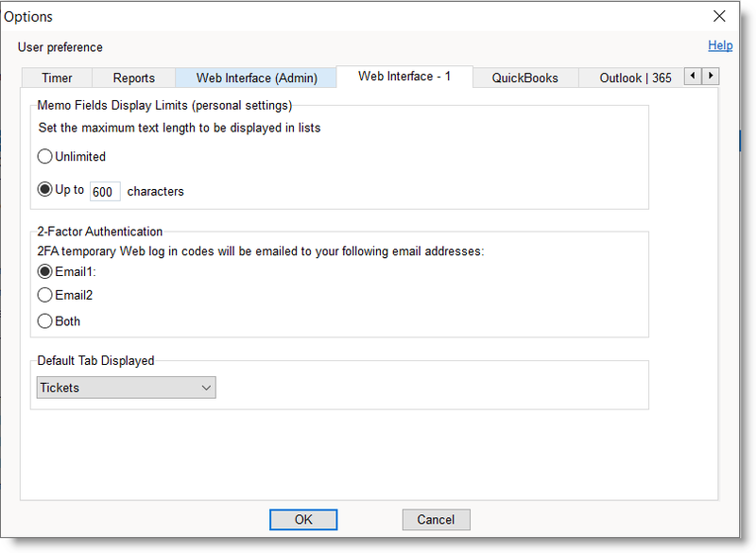Switch to the Timer tab

click(x=57, y=78)
